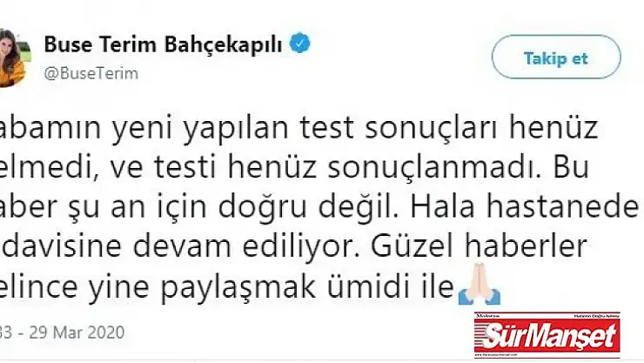
Task: Click the blue verified checkmark badge
Action: tap(300, 44)
